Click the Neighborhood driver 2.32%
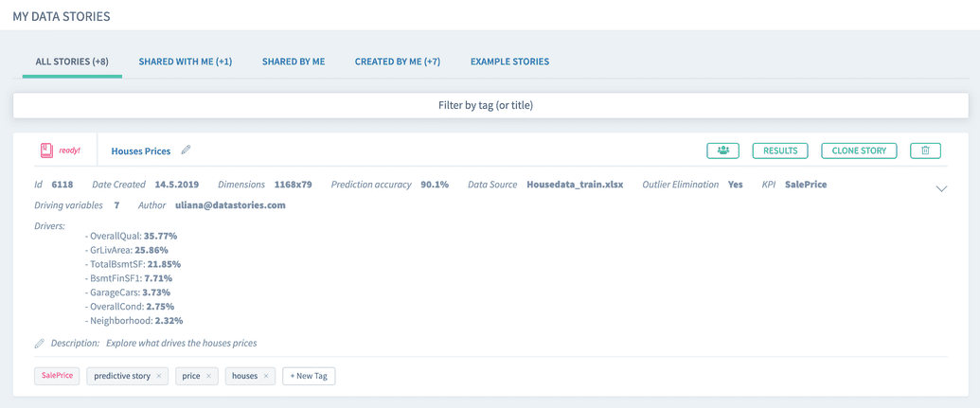The image size is (980, 408). click(134, 321)
